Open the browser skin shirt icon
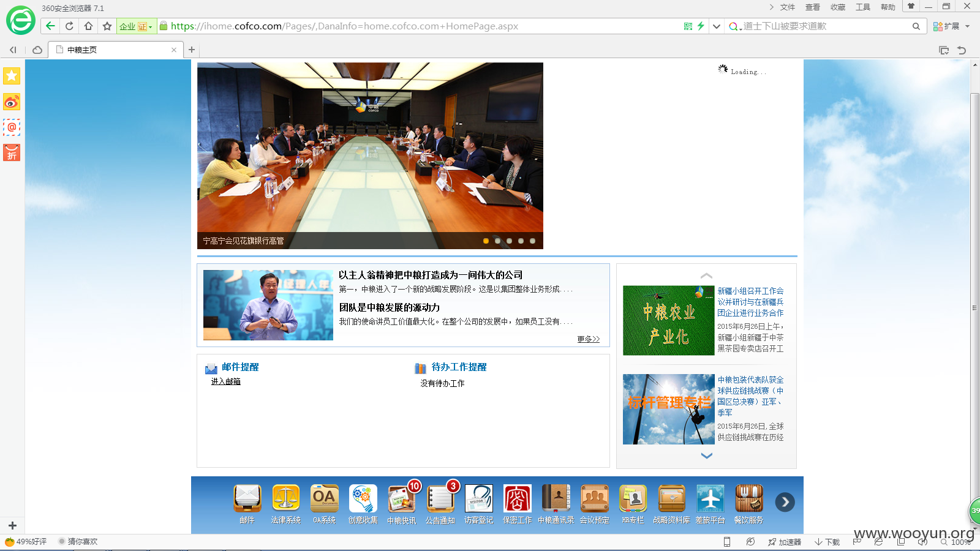Image resolution: width=980 pixels, height=551 pixels. (x=911, y=6)
